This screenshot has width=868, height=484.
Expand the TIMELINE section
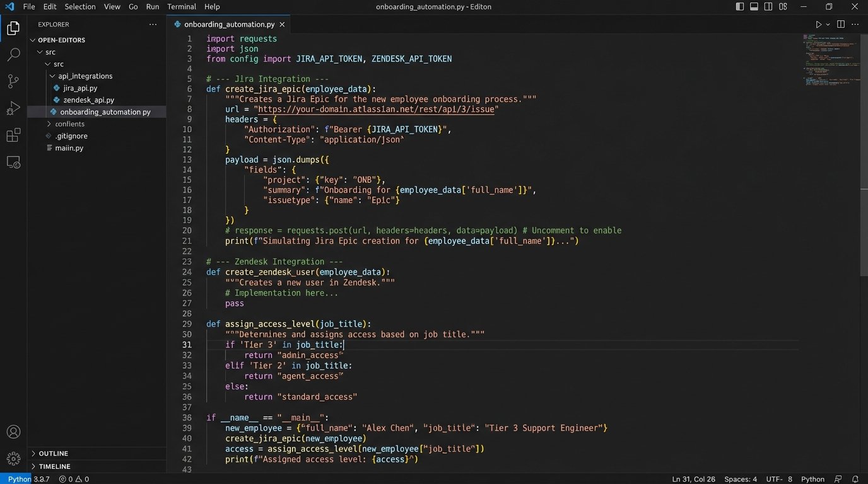pyautogui.click(x=54, y=466)
